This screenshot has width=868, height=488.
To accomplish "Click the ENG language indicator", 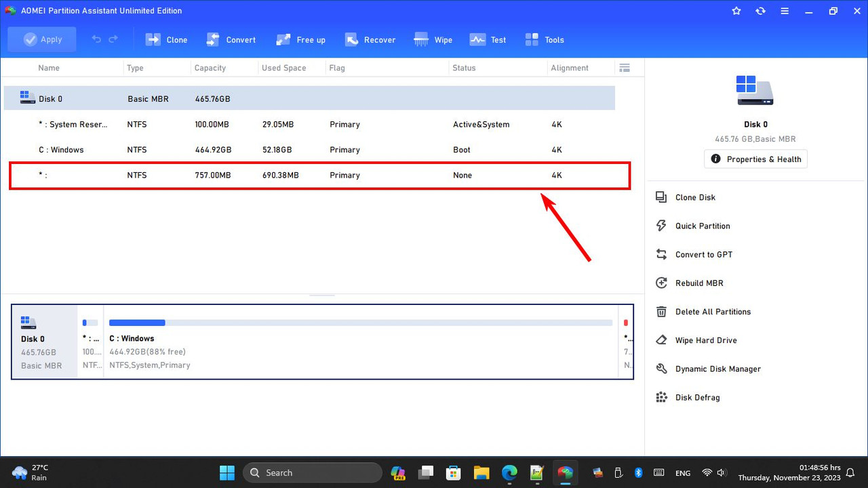I will pyautogui.click(x=683, y=473).
